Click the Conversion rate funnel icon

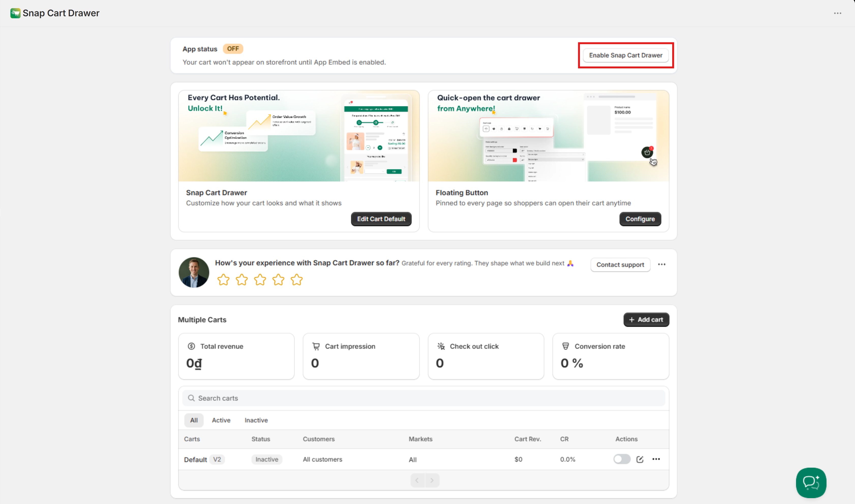coord(566,346)
